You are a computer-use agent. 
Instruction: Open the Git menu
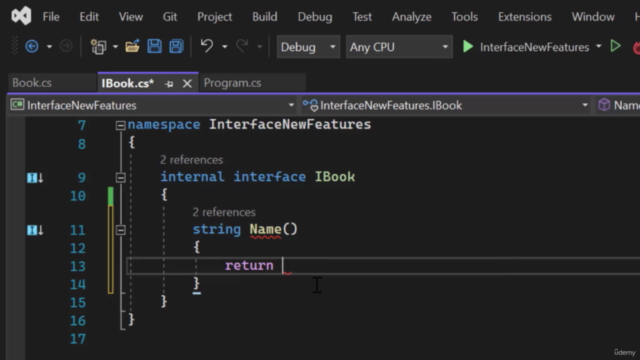[x=170, y=17]
